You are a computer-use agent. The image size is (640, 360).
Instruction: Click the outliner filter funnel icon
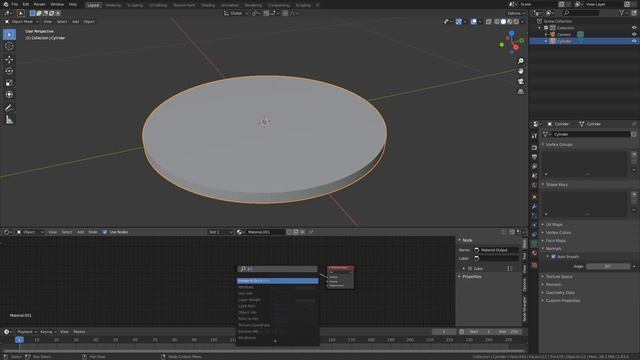point(622,13)
